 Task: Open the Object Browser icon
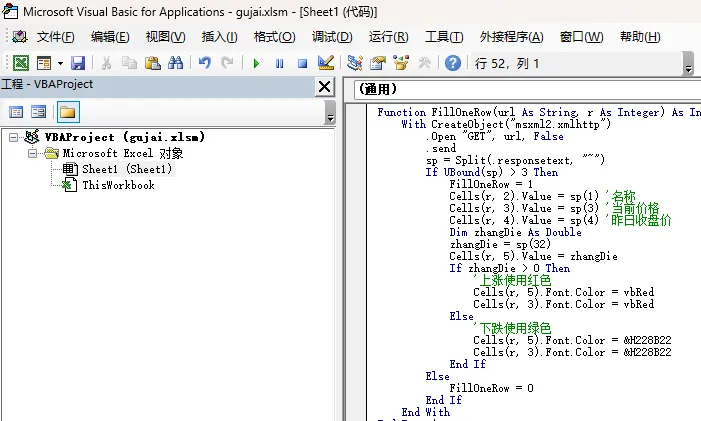point(401,63)
